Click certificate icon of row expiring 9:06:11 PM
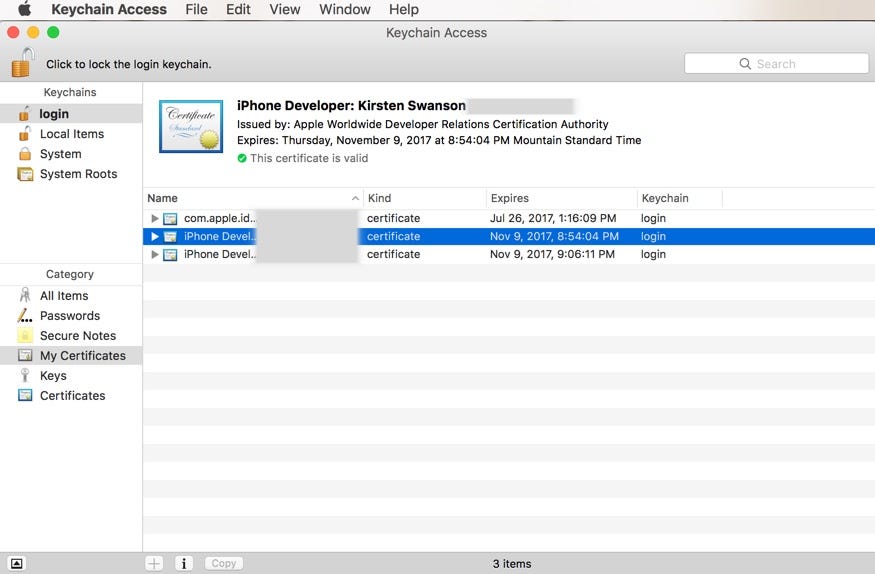The image size is (875, 574). click(x=170, y=254)
